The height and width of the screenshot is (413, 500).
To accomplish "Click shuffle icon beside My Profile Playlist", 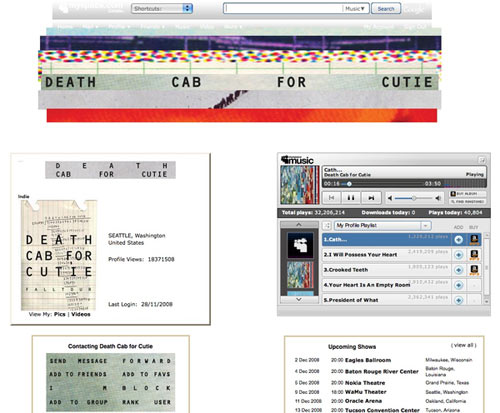I will pyautogui.click(x=327, y=226).
